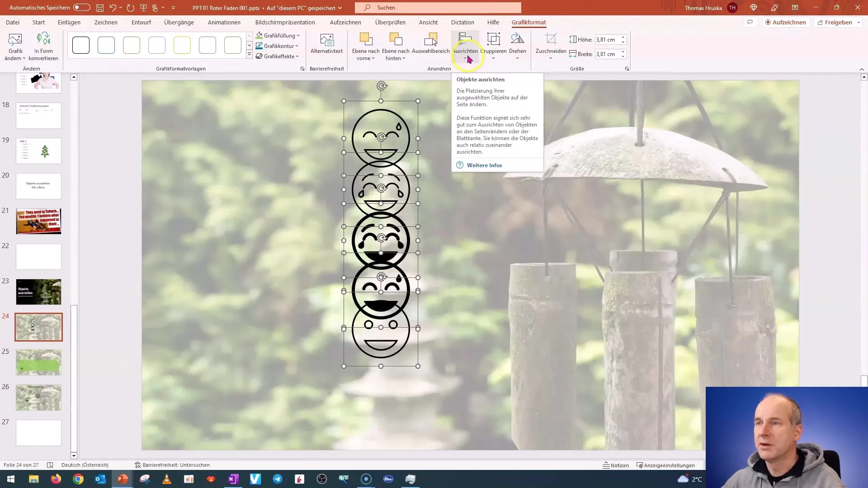Open Grafikfüllung dropdown
This screenshot has width=868, height=488.
(278, 35)
